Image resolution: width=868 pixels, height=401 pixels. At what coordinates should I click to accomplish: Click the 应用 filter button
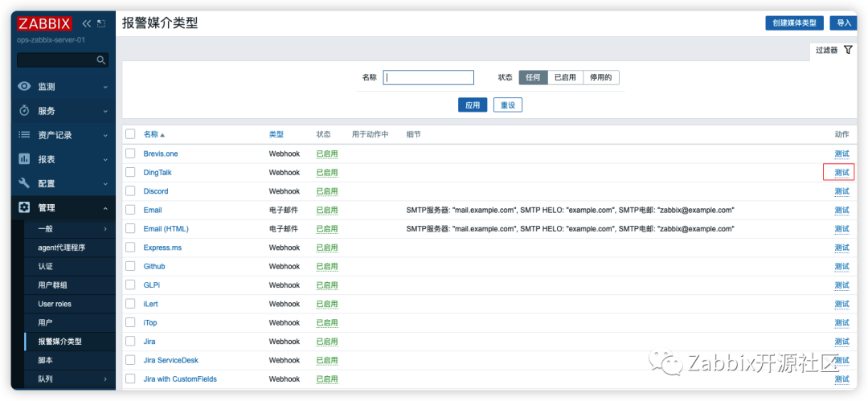coord(473,104)
